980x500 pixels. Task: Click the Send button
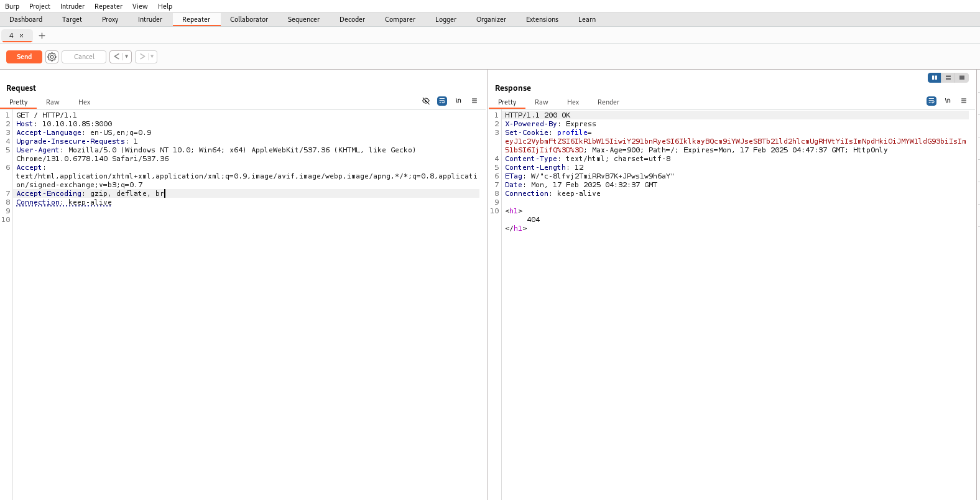click(24, 57)
